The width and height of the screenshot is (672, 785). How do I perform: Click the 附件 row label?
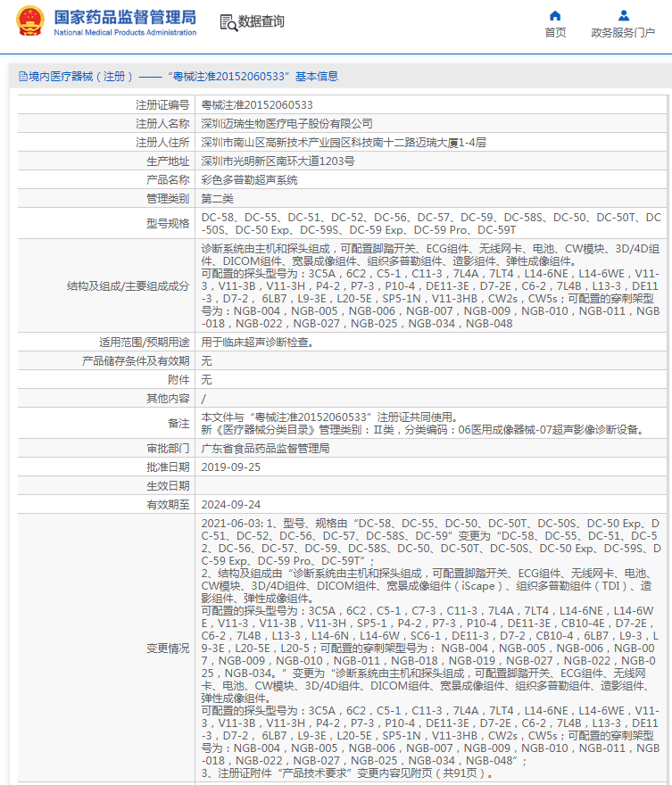point(178,379)
